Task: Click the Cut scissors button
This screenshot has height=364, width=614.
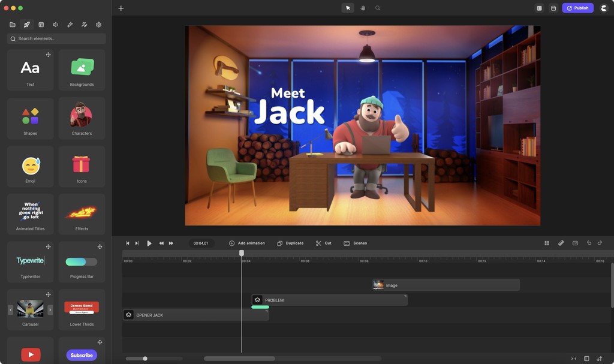Action: pyautogui.click(x=324, y=243)
